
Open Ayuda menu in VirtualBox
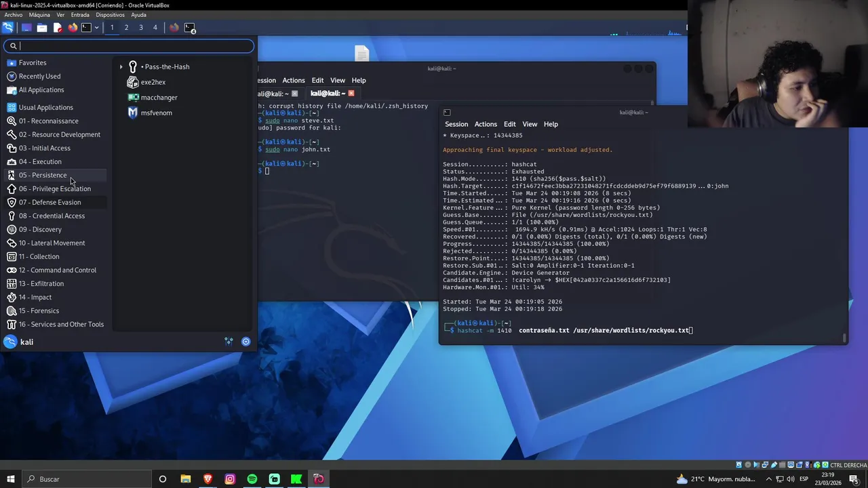coord(138,14)
